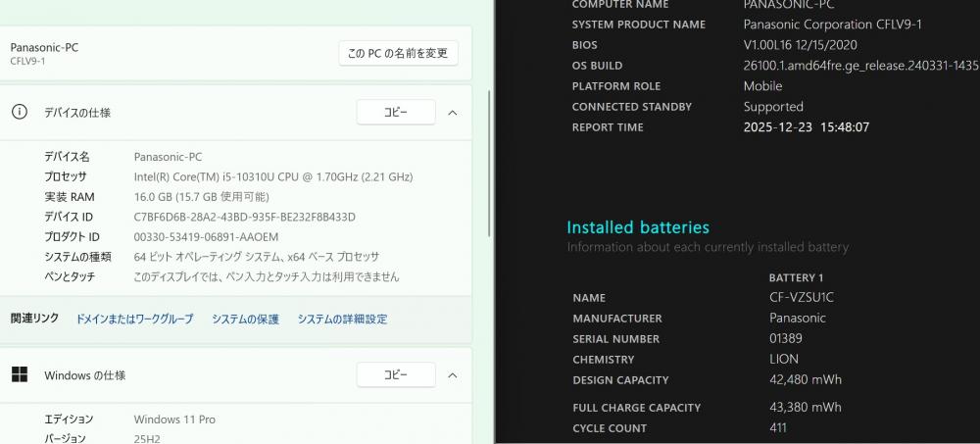Select the CFLV9-1 model text under Panasonic-PC
980x444 pixels.
click(27, 62)
